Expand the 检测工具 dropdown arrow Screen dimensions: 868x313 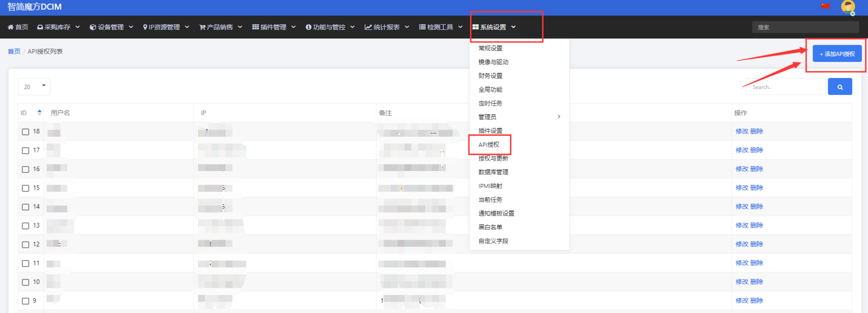(x=460, y=27)
